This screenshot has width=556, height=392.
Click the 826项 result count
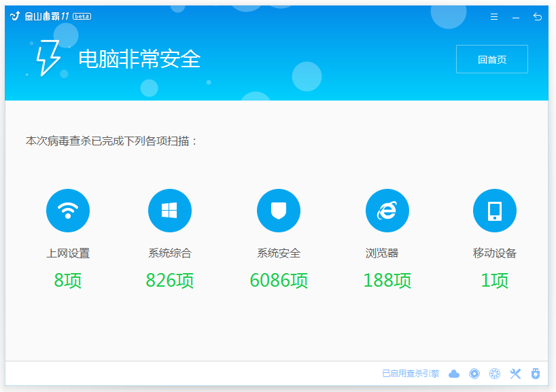[170, 281]
